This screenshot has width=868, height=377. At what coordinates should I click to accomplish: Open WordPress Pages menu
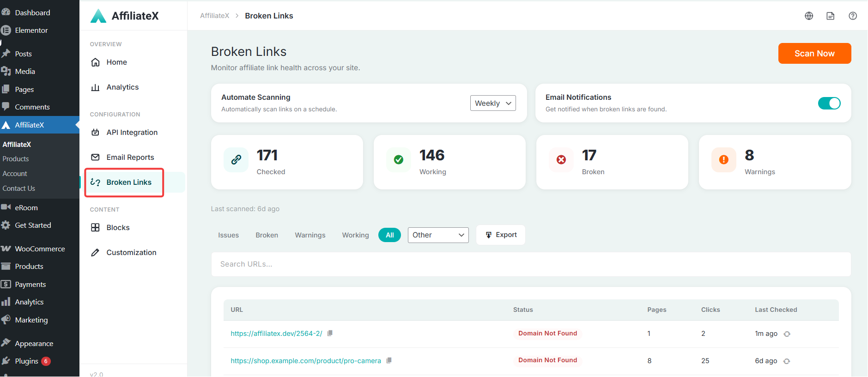coord(24,90)
